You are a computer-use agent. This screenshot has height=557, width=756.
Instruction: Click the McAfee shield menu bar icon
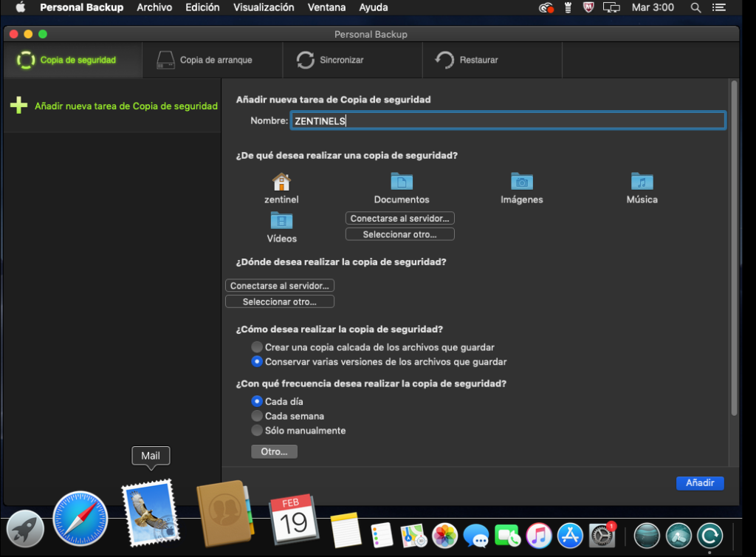coord(588,7)
